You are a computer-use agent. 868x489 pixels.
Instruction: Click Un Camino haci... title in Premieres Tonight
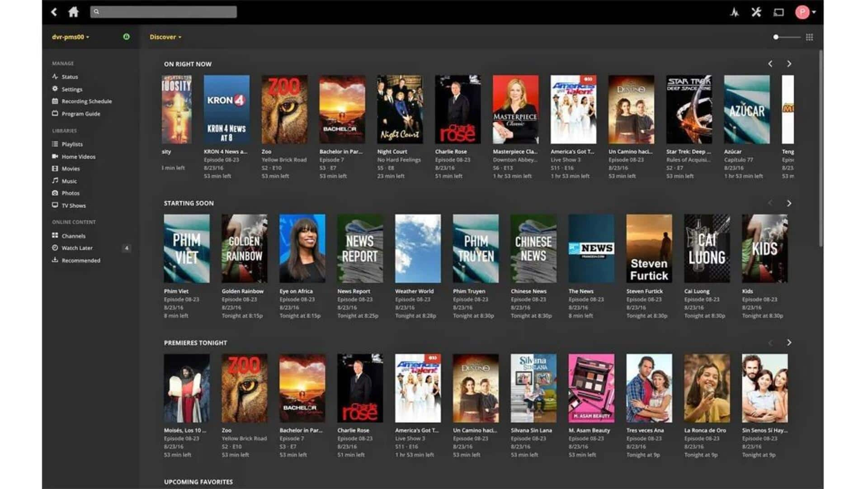(x=475, y=430)
